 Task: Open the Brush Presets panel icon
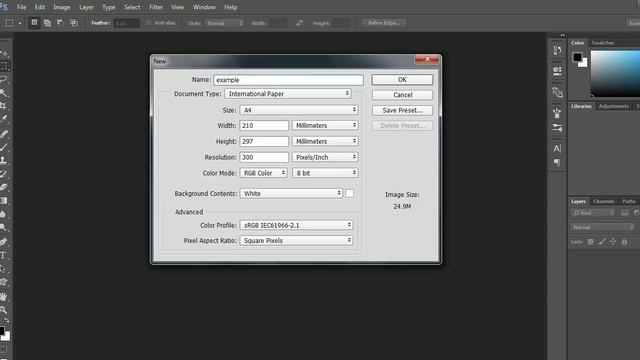(557, 128)
